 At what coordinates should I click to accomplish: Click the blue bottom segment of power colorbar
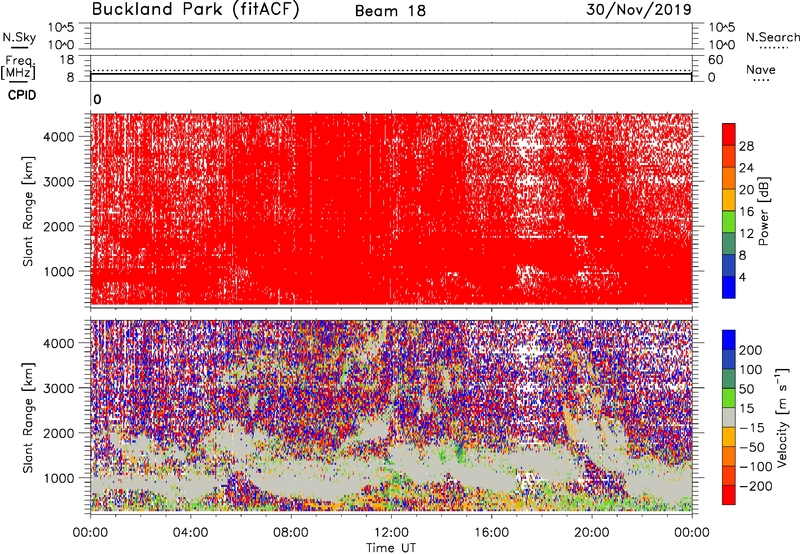(x=729, y=287)
